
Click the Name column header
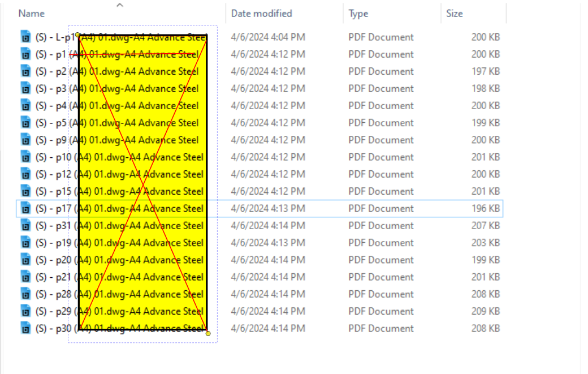pyautogui.click(x=32, y=13)
